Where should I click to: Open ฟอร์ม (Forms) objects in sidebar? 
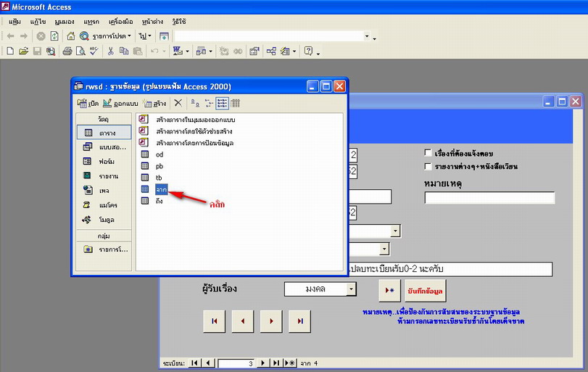105,161
